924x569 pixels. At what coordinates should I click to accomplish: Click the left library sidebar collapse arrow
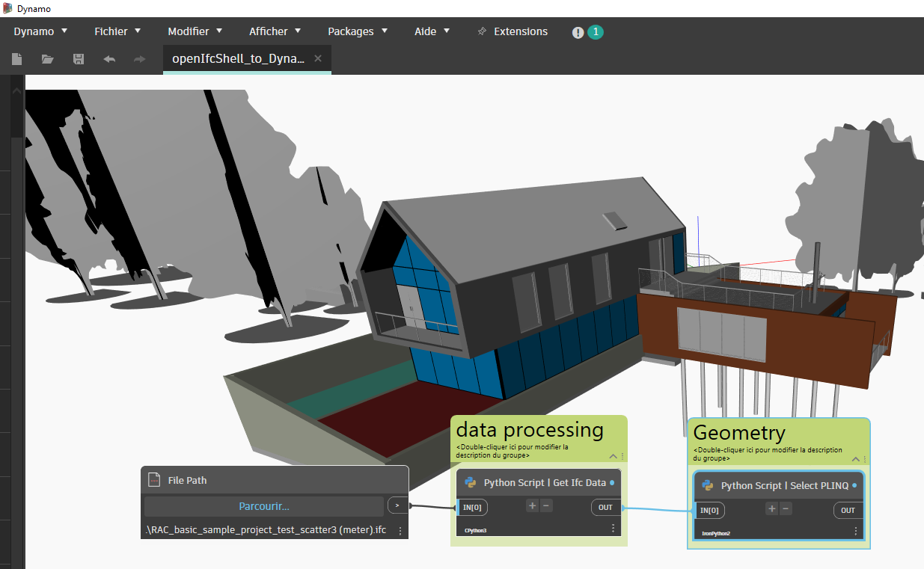pos(16,90)
